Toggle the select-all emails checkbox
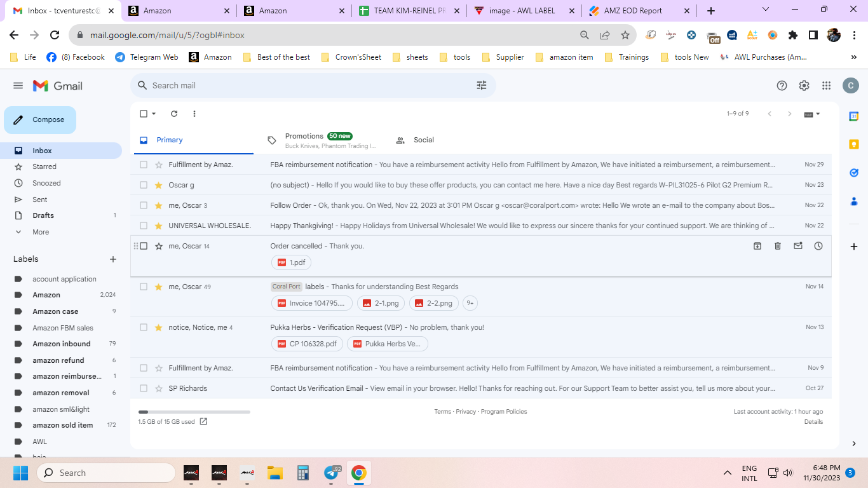Screen dimensions: 868x488 (x=144, y=114)
